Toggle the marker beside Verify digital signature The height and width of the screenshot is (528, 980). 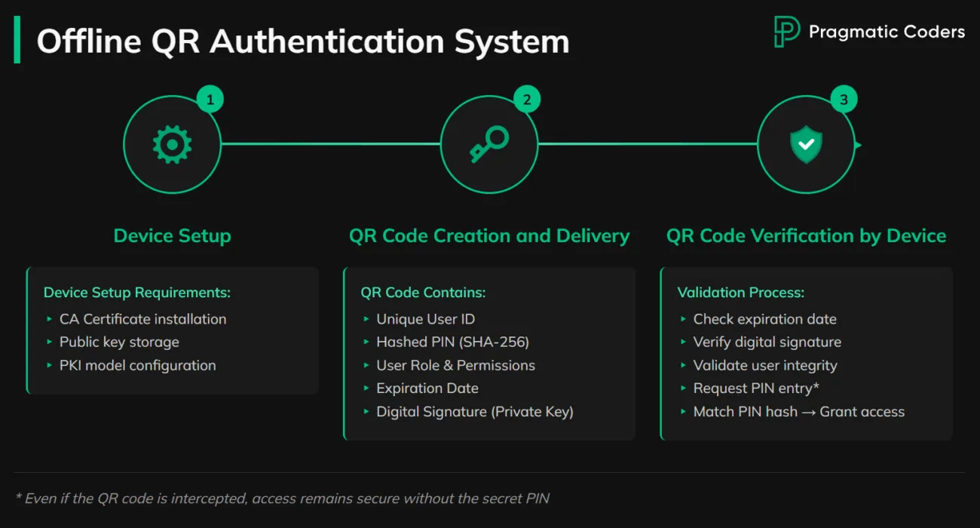pos(683,342)
